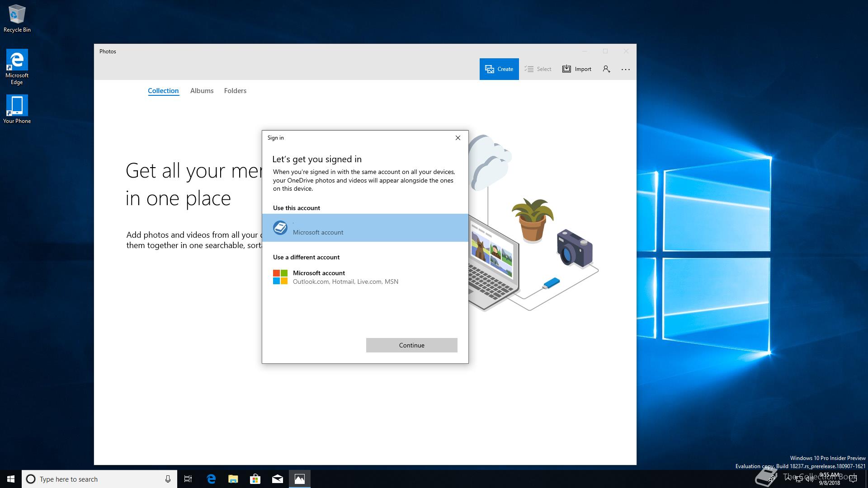Open Mail app from the taskbar
The width and height of the screenshot is (868, 488).
point(278,479)
